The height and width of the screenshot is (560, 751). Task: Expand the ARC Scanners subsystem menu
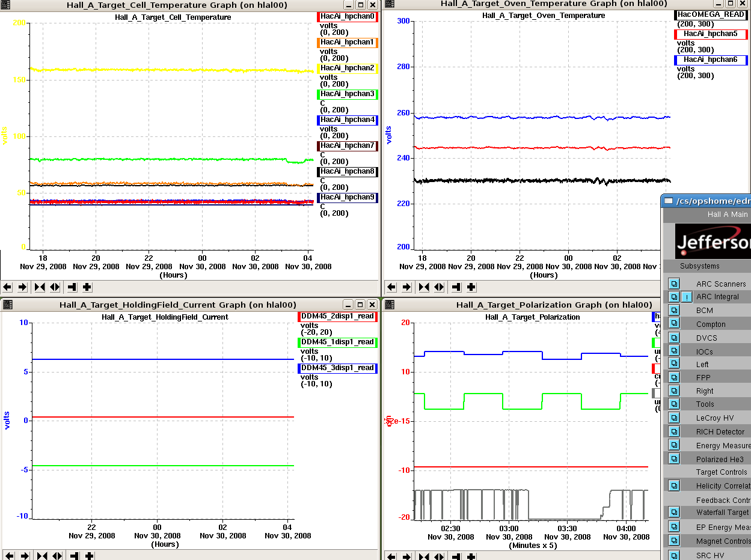(674, 284)
